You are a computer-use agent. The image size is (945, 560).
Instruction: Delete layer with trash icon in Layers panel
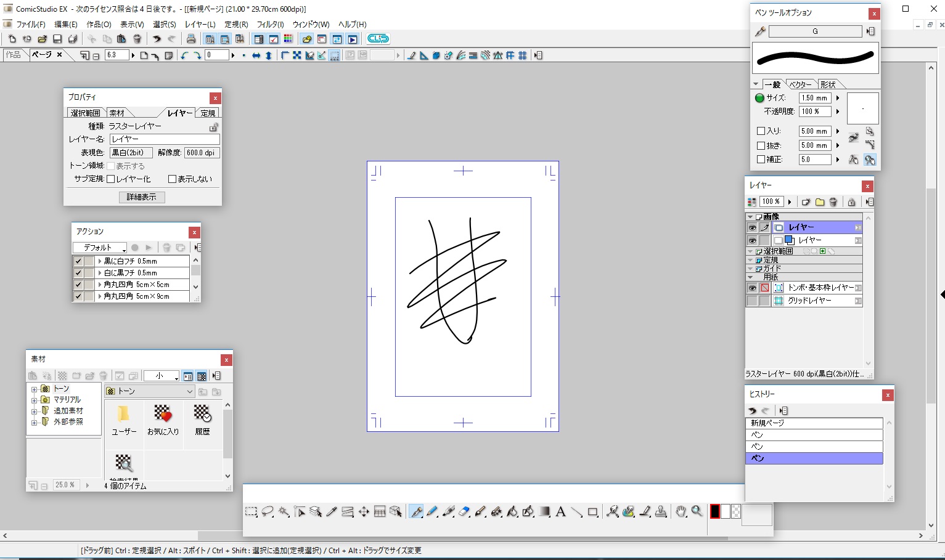[x=833, y=202]
